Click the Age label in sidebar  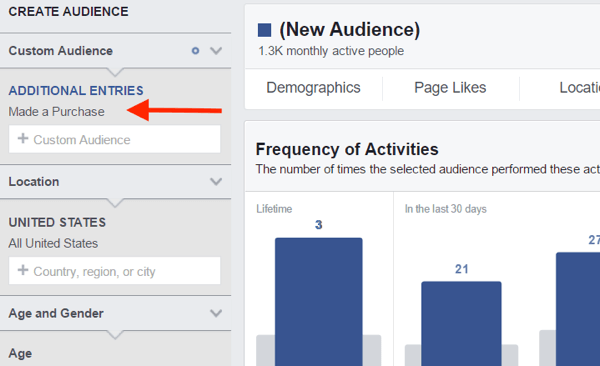point(20,353)
